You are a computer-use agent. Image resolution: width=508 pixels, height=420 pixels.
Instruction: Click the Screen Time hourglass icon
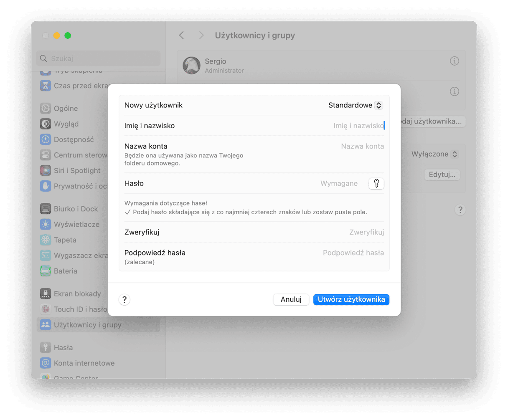(x=46, y=86)
